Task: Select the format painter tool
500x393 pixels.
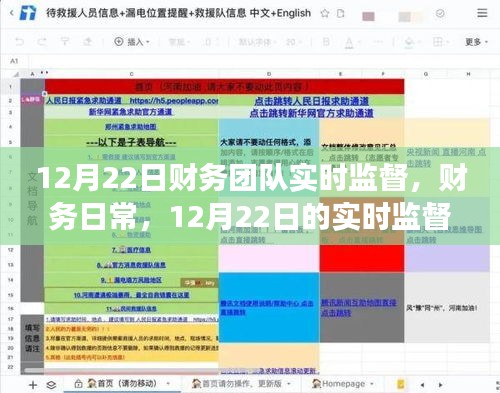Action: (65, 42)
